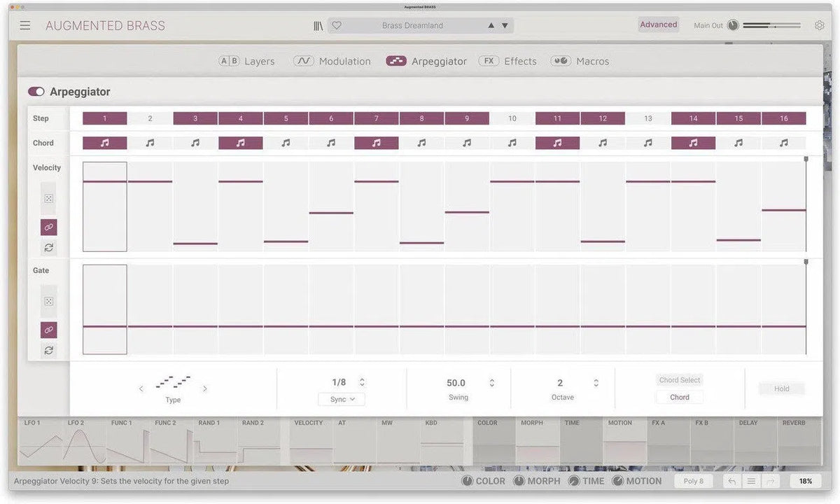Open the preset library browser icon
This screenshot has height=504, width=840.
[x=318, y=25]
